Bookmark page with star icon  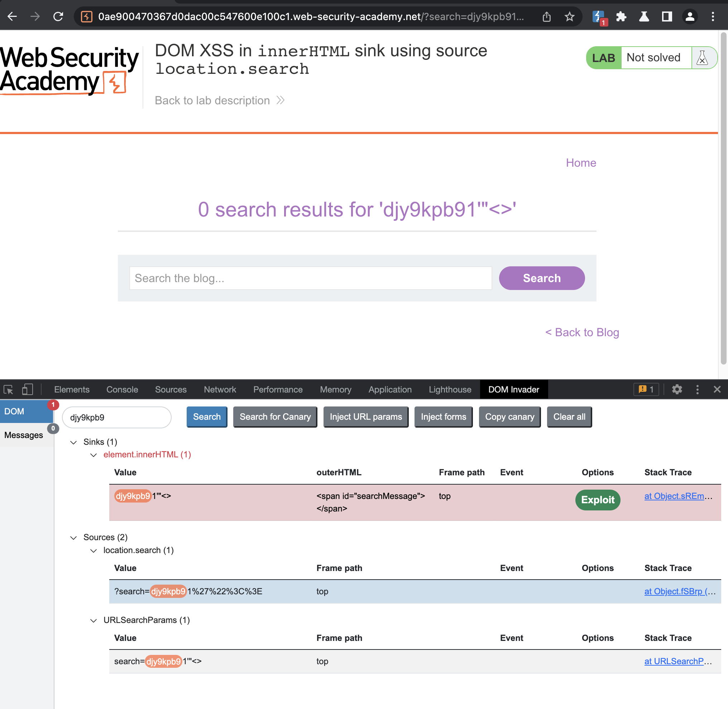click(569, 17)
